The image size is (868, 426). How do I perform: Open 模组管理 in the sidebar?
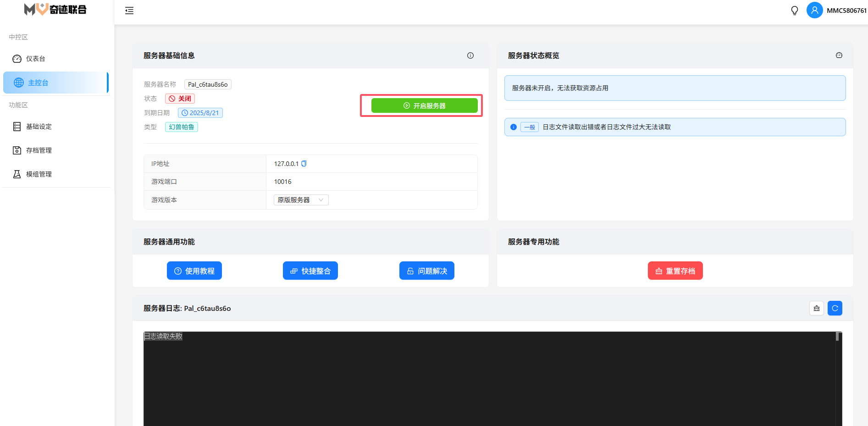(39, 174)
